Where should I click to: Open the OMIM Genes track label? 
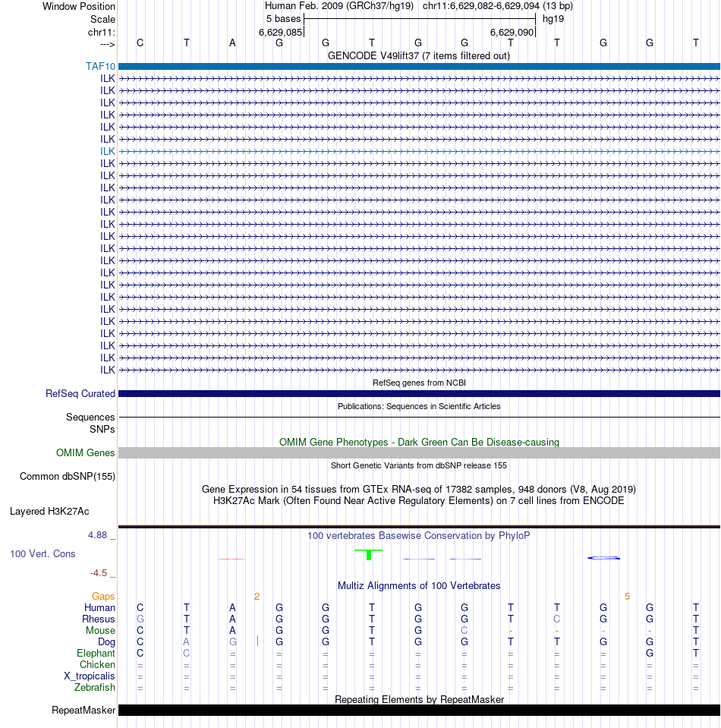click(x=86, y=452)
